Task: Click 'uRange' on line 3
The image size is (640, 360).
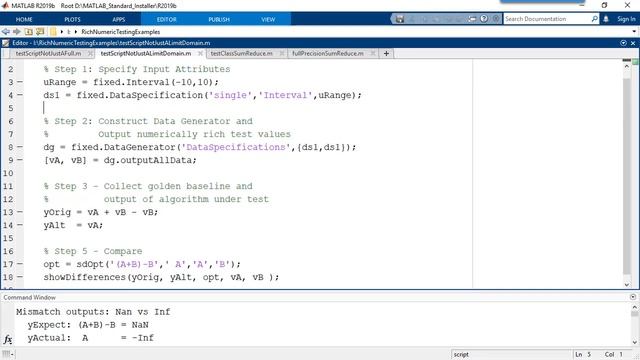Action: (60, 82)
